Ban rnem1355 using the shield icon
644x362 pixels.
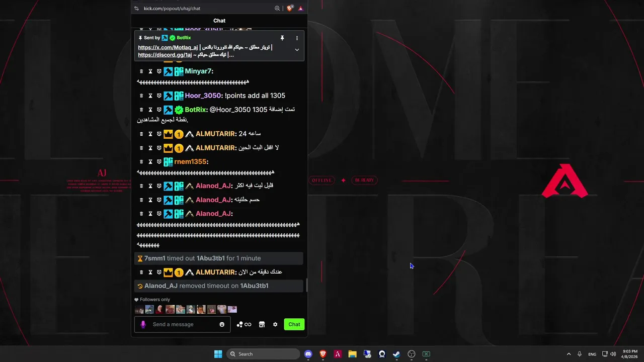coord(159,162)
